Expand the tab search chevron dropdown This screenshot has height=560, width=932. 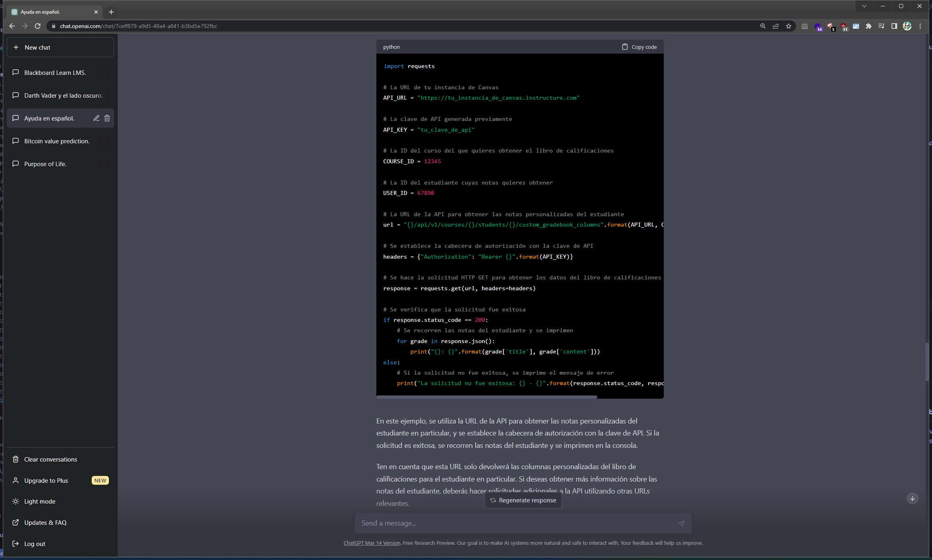click(864, 6)
